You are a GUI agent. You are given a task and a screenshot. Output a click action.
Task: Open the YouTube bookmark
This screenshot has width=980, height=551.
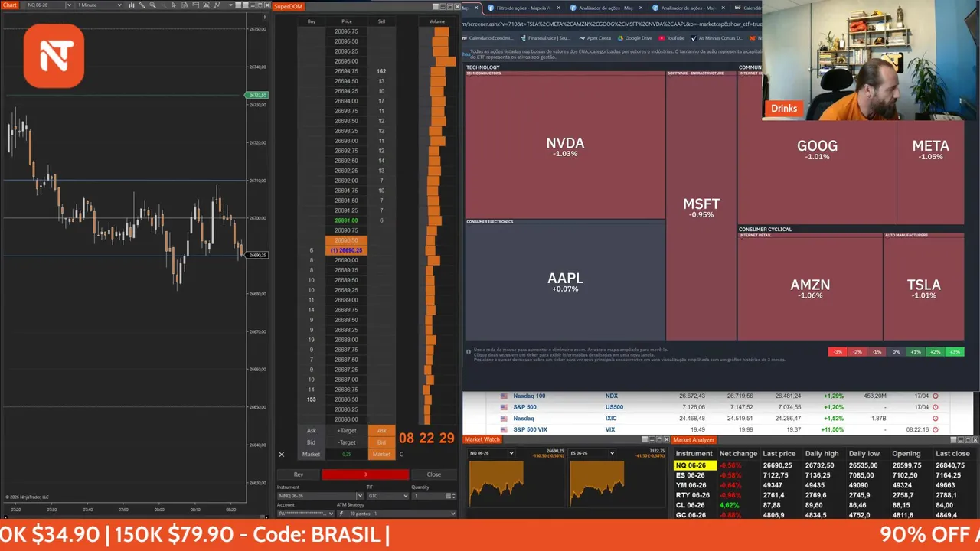point(671,38)
